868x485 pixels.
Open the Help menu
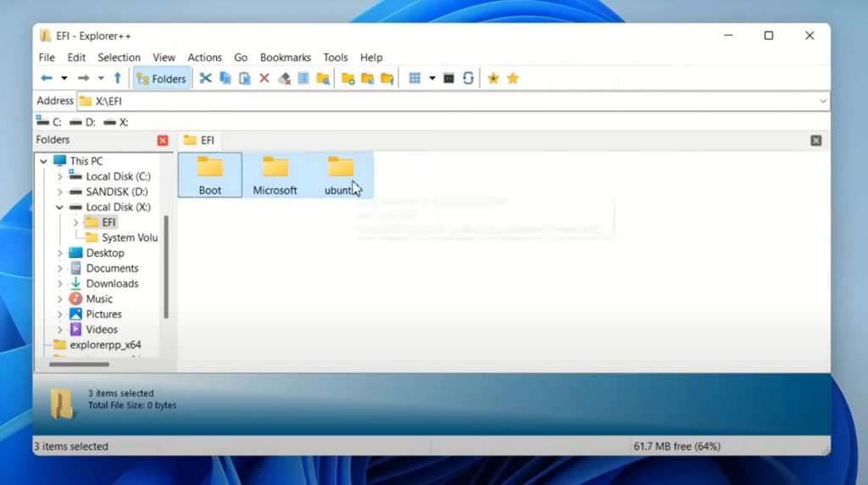[x=371, y=58]
